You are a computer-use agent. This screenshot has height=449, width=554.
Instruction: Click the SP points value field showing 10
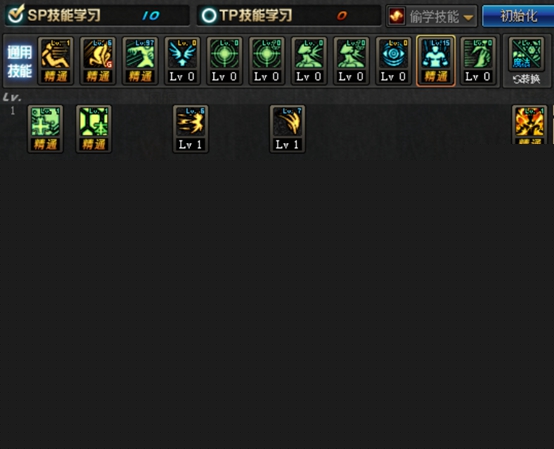click(151, 16)
